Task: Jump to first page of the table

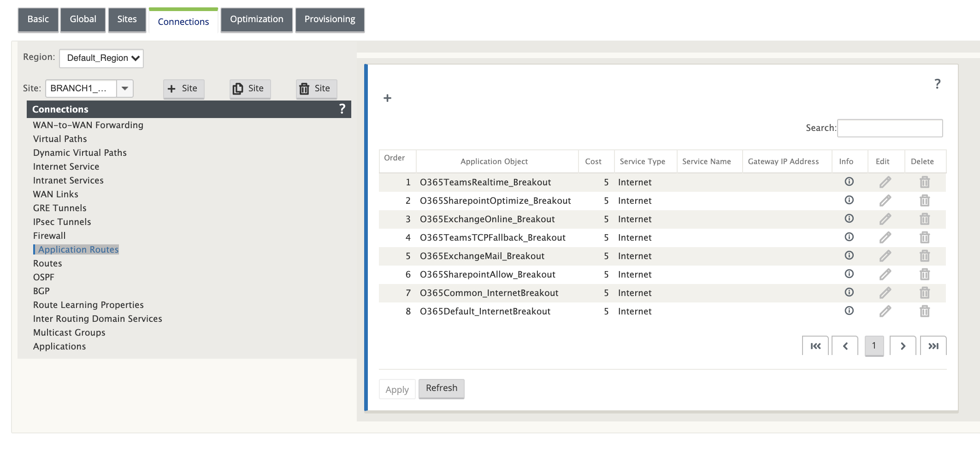Action: click(x=815, y=346)
